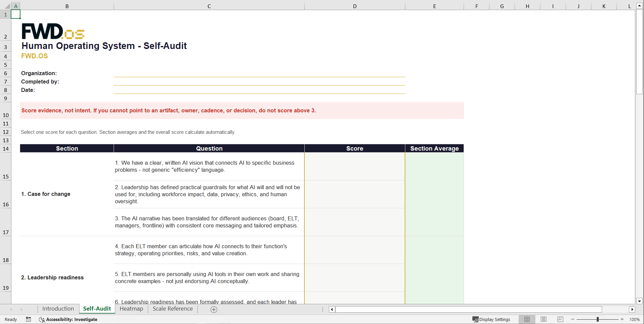Click 'Select one score for each question' instruction
This screenshot has width=644, height=324.
point(128,132)
